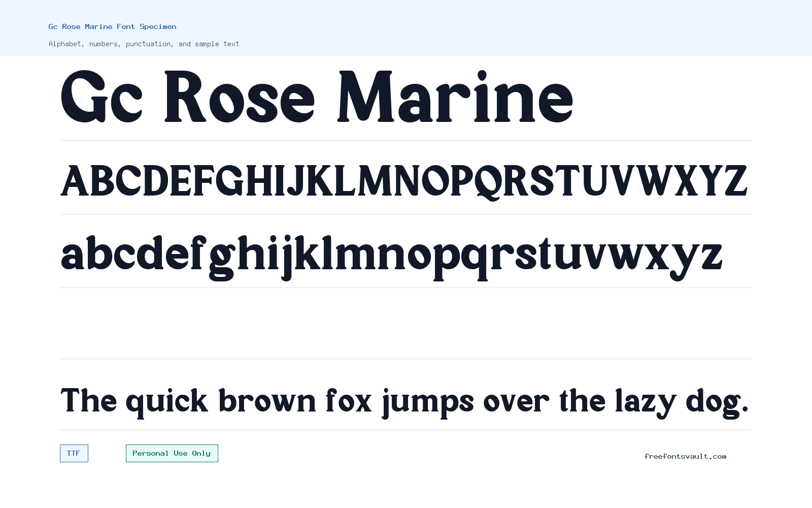Open the freefontsvault.com link
Screen dimensions: 812x508
[685, 456]
